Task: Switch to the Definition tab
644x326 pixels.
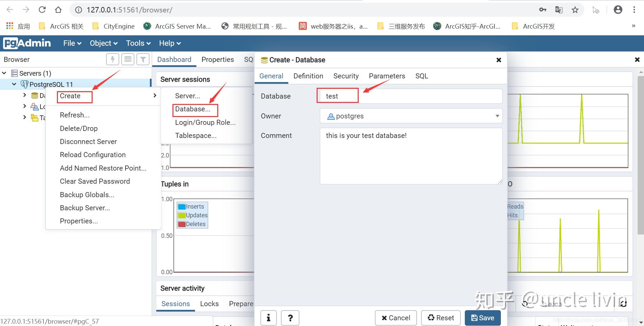Action: tap(308, 76)
